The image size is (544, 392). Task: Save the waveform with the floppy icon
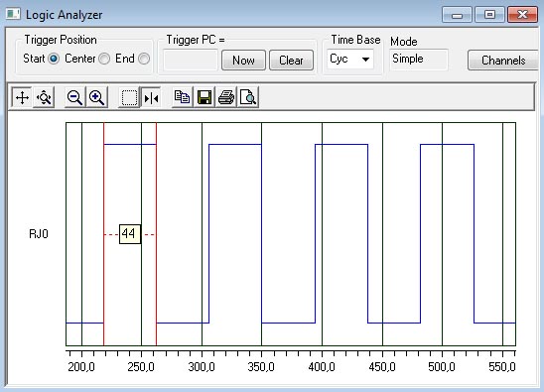tap(204, 97)
